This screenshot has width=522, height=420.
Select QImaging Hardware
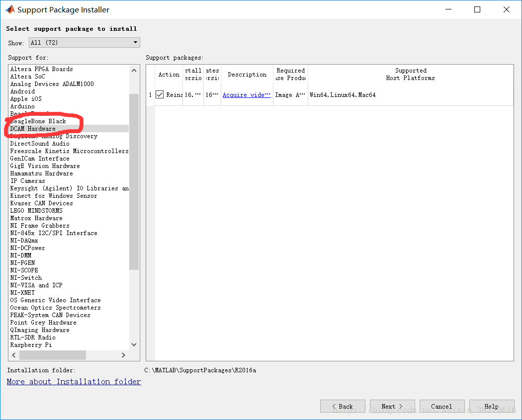coord(69,330)
